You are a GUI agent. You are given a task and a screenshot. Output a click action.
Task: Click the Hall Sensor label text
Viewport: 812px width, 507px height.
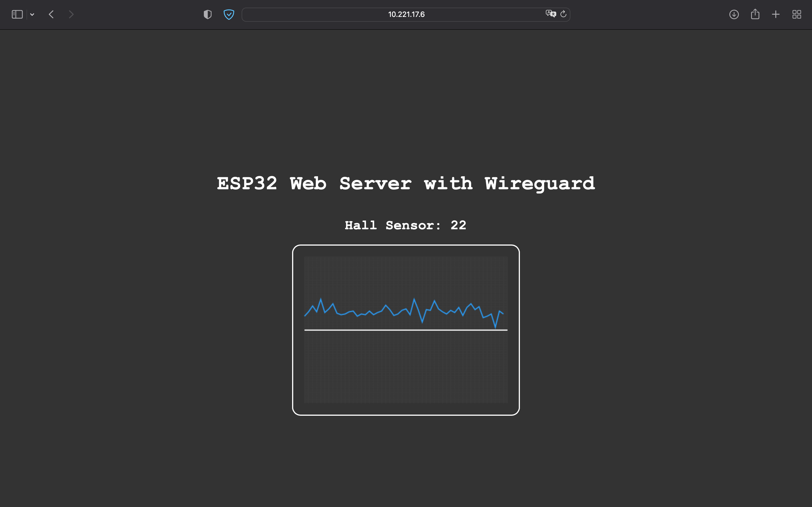(392, 225)
